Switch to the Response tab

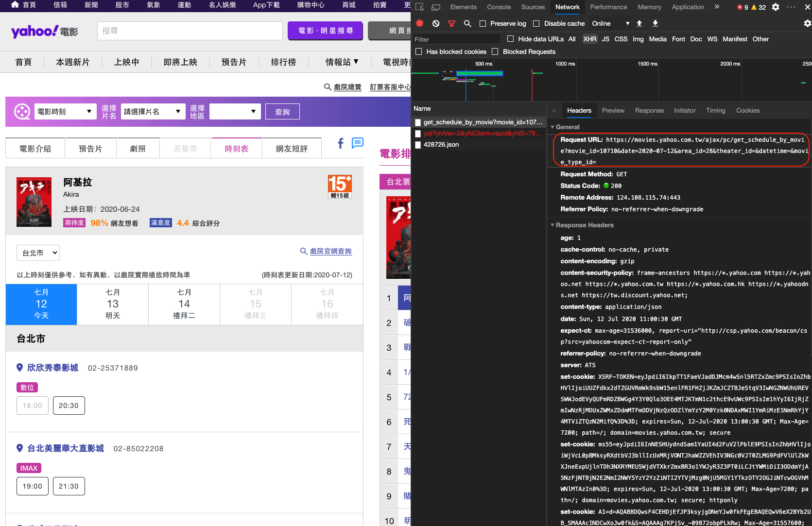[649, 111]
